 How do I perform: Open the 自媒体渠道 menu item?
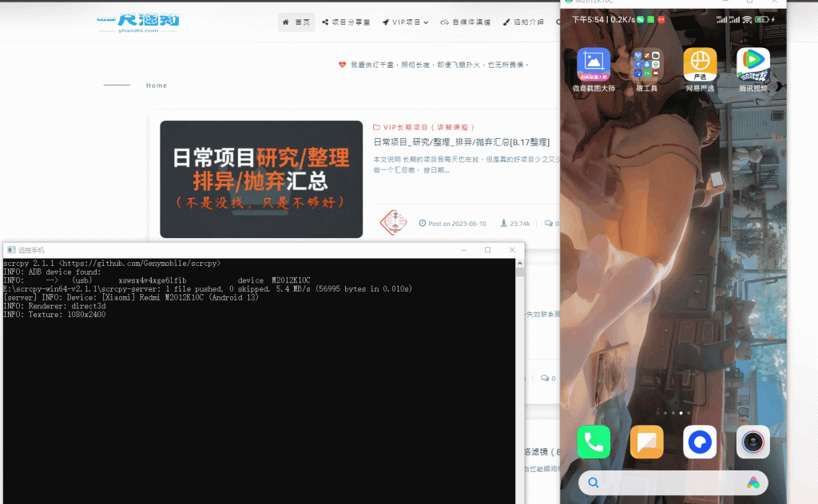471,22
